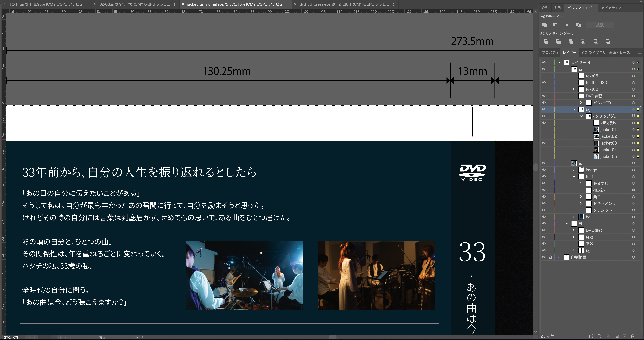Toggle visibility of text01-03-04 layer
The height and width of the screenshot is (340, 644).
[x=544, y=82]
